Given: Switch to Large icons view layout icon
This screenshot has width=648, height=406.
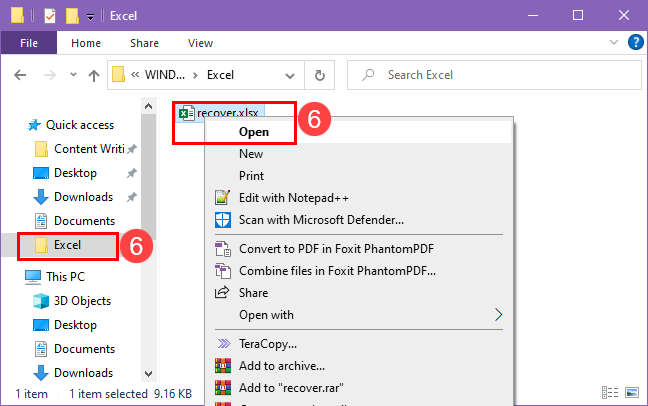Looking at the screenshot, I should 631,392.
